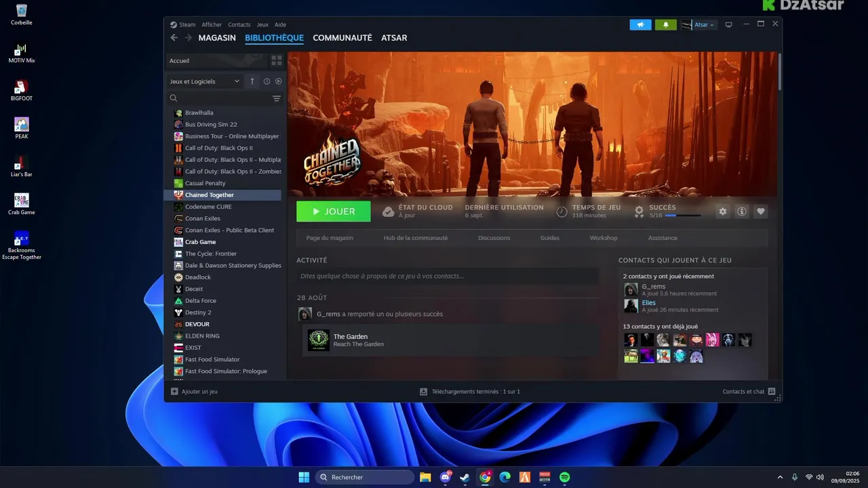Open the Assistance link
Viewport: 868px width, 488px height.
coord(663,238)
